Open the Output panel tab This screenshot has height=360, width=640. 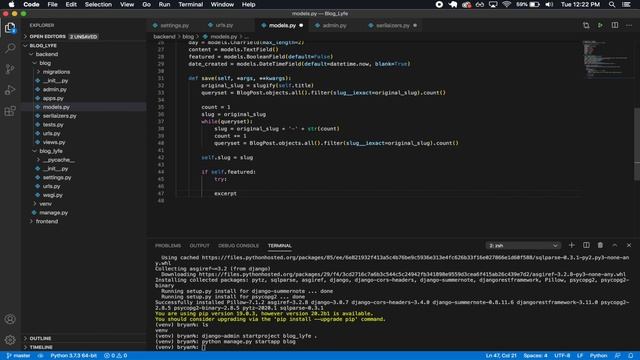click(199, 246)
